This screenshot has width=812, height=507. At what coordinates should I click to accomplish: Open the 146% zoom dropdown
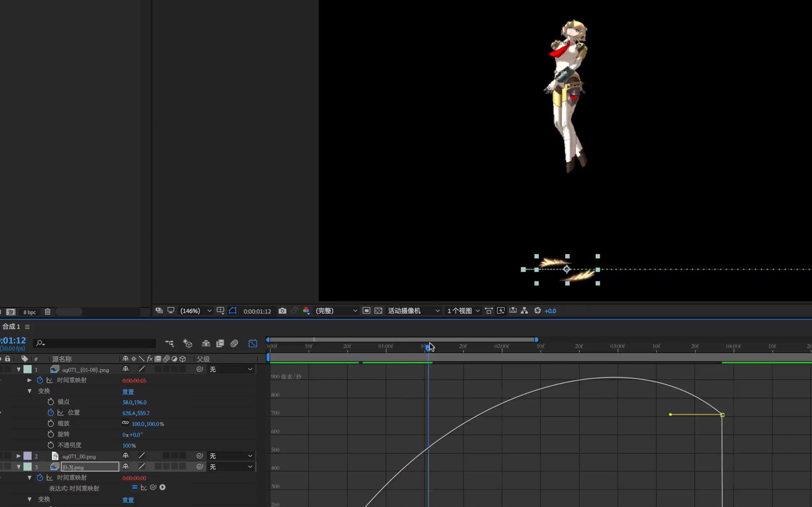tap(196, 311)
